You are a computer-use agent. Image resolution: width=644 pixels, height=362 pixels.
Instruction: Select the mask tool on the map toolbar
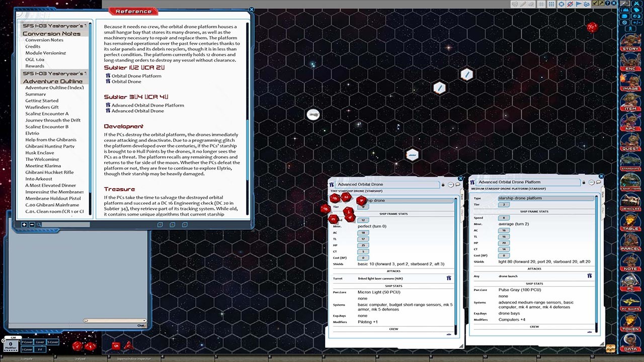click(514, 4)
